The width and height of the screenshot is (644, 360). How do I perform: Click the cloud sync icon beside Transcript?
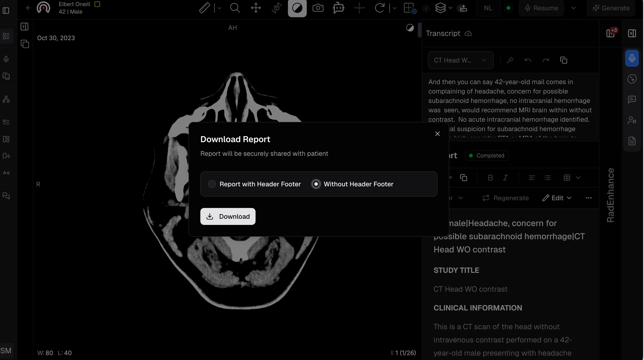coord(468,33)
